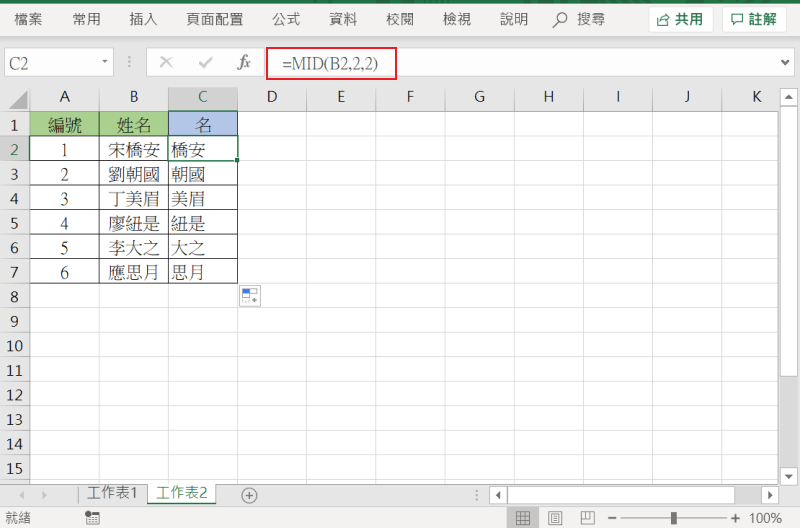Switch to Page Layout view icon

click(555, 518)
